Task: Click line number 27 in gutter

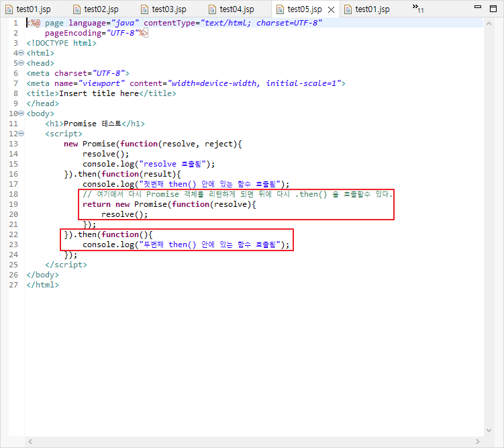Action: pyautogui.click(x=13, y=285)
